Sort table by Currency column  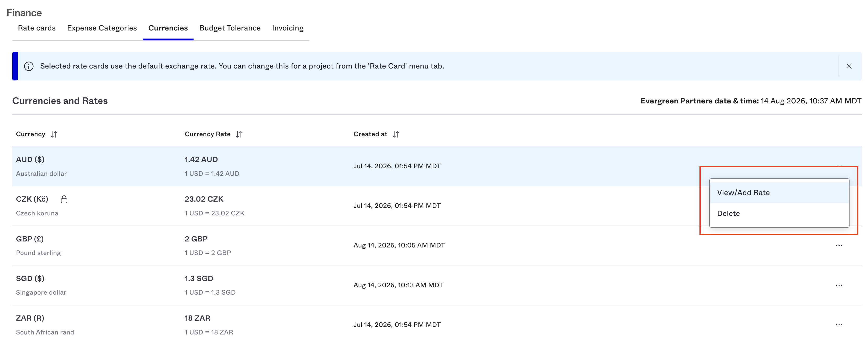(x=54, y=134)
